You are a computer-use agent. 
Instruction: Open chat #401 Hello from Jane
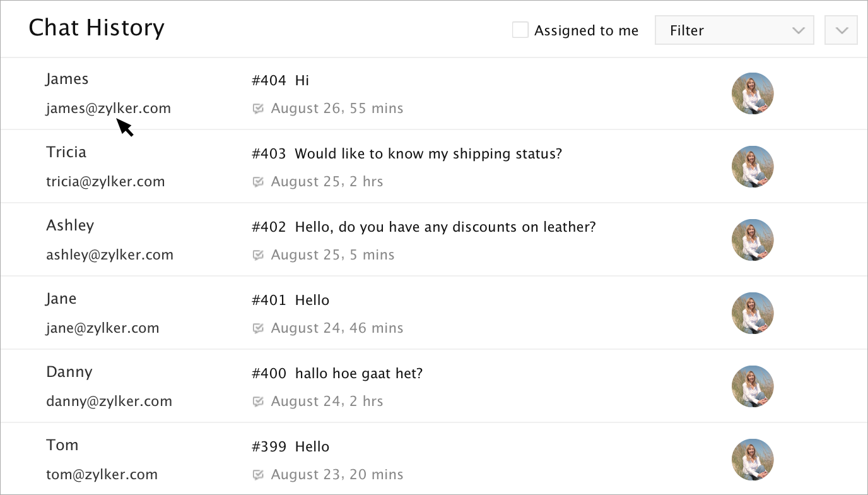pyautogui.click(x=290, y=300)
